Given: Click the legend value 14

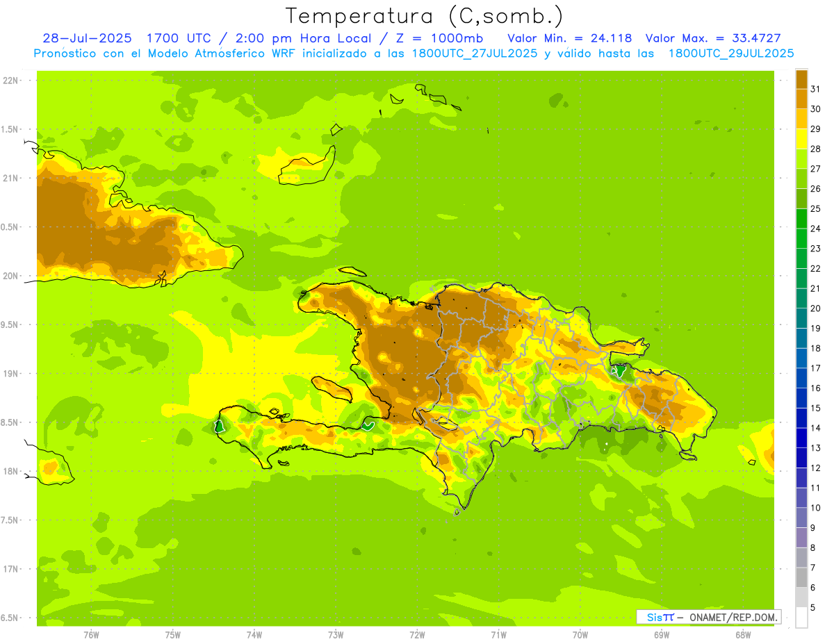Looking at the screenshot, I should (815, 428).
